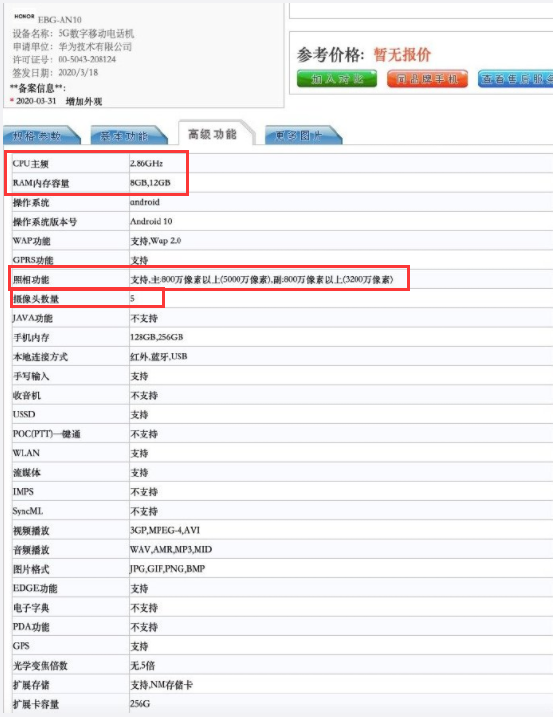
Task: Click the 3GP,MPEG-4,AVI video value
Action: 165,530
